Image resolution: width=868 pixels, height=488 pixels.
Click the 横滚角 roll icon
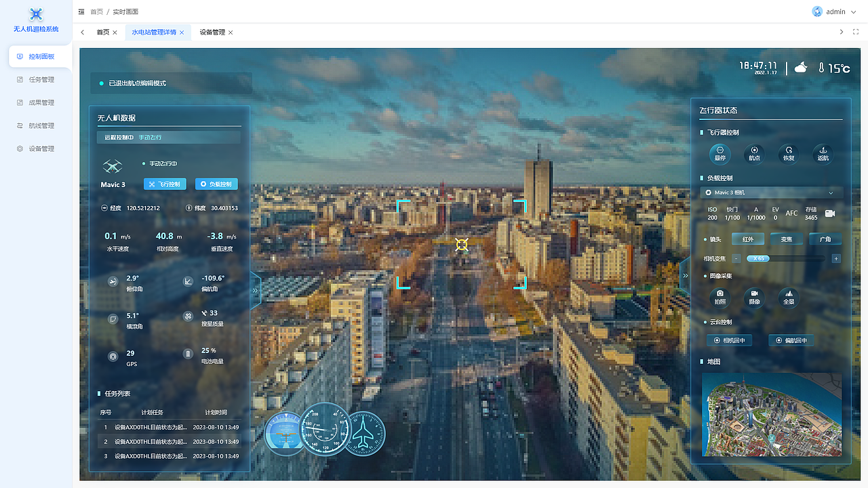click(113, 318)
